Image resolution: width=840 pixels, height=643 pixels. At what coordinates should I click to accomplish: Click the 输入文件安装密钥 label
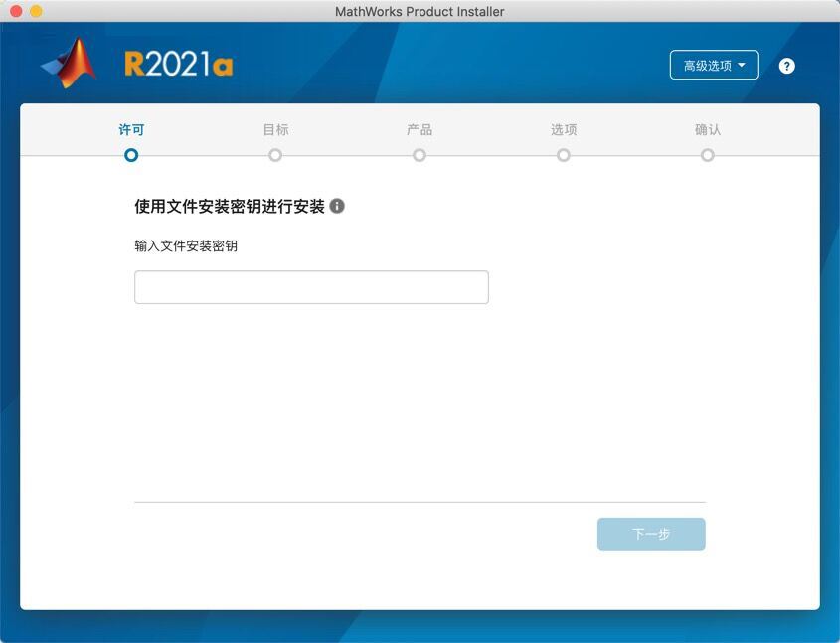(x=186, y=245)
